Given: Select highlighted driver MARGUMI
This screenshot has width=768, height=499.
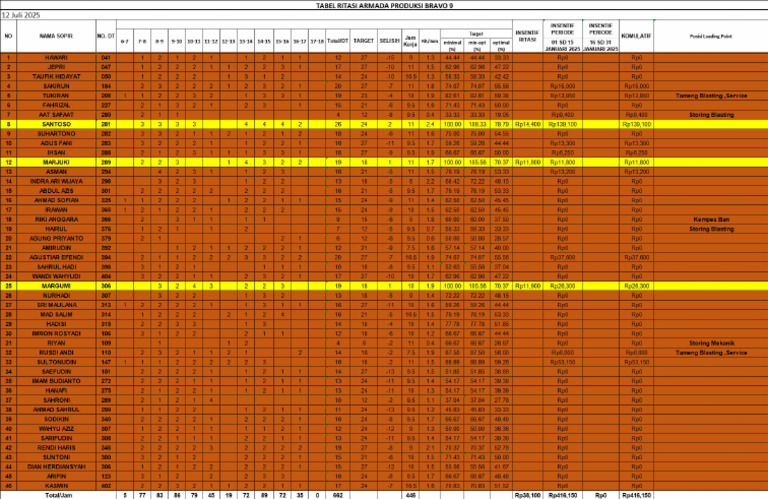Looking at the screenshot, I should 56,286.
